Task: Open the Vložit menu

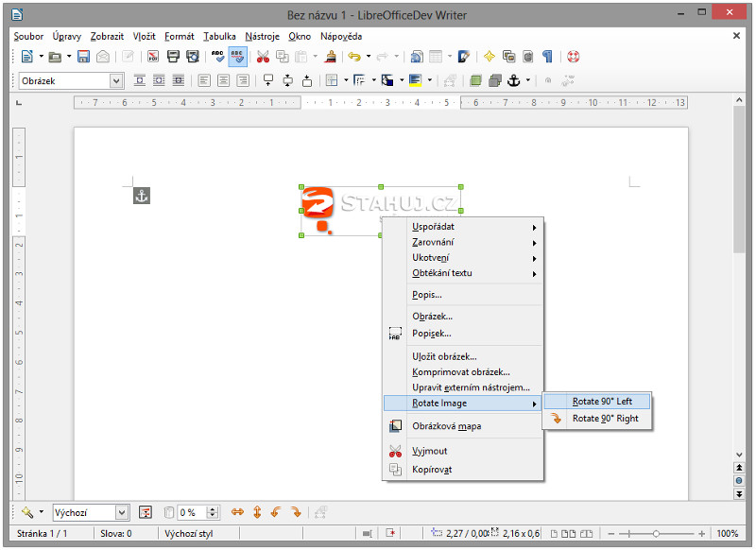Action: pos(145,37)
